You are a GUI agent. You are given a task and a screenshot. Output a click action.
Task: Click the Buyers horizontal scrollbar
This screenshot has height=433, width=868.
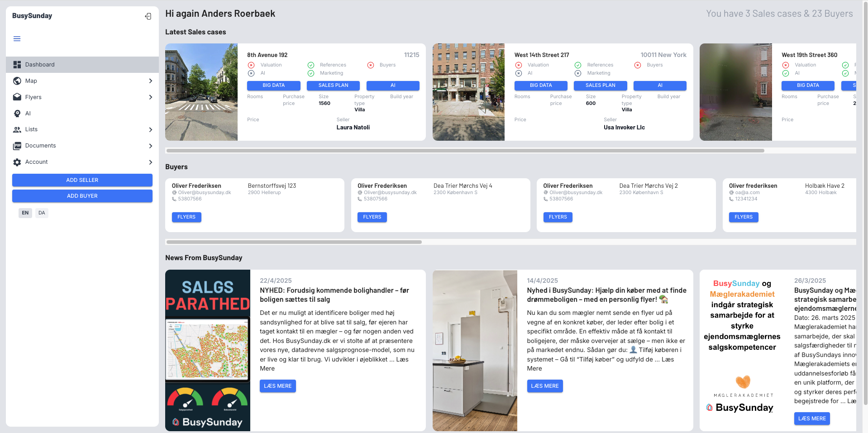(294, 242)
